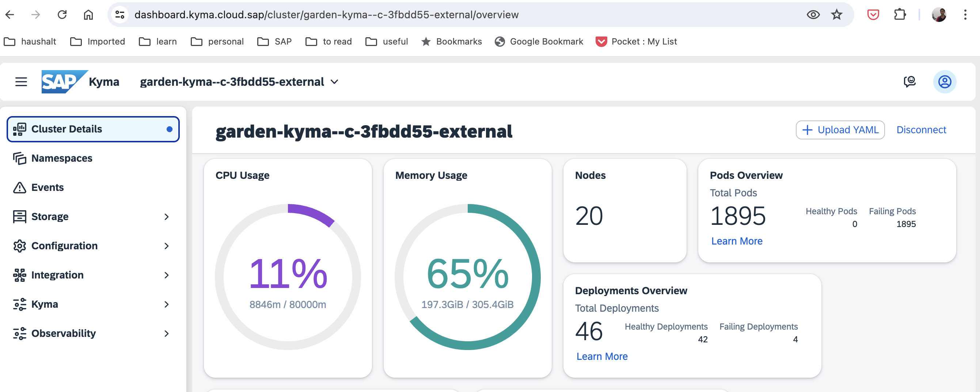This screenshot has height=392, width=980.
Task: Expand the Kyma section chevron
Action: (x=166, y=305)
